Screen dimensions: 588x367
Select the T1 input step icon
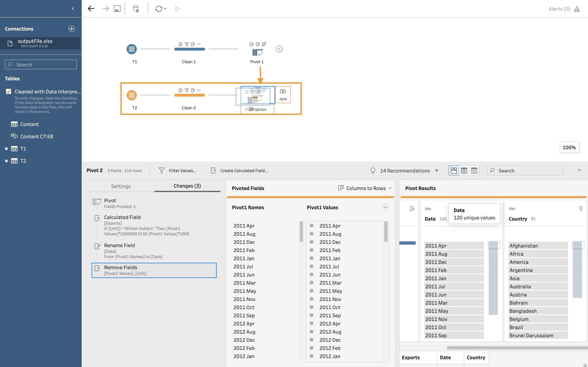point(131,49)
